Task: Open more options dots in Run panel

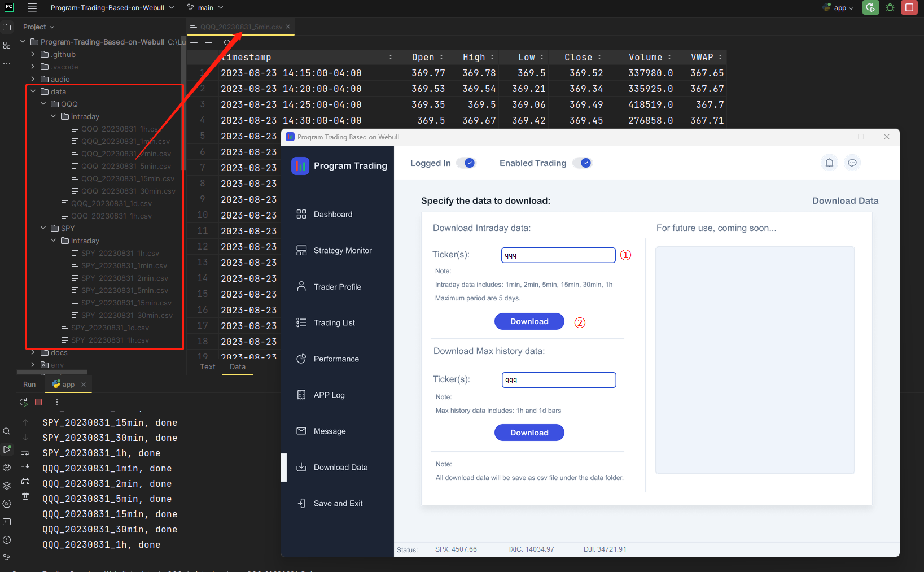Action: click(56, 402)
